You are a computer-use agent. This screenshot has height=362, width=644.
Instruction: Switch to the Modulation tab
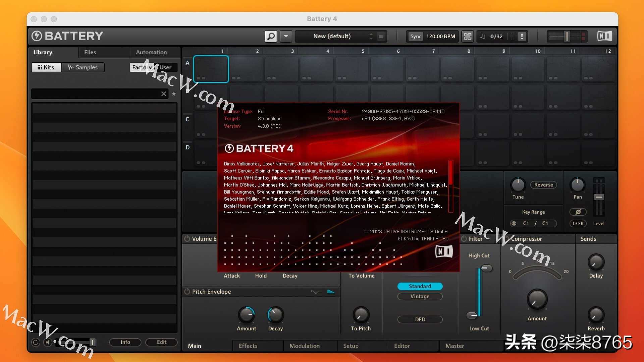pos(305,346)
